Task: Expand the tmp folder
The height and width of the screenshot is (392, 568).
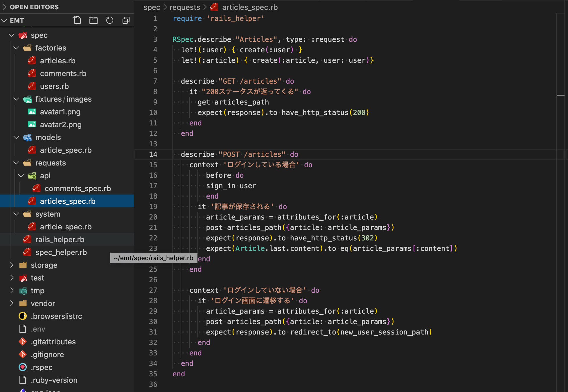Action: (x=37, y=291)
